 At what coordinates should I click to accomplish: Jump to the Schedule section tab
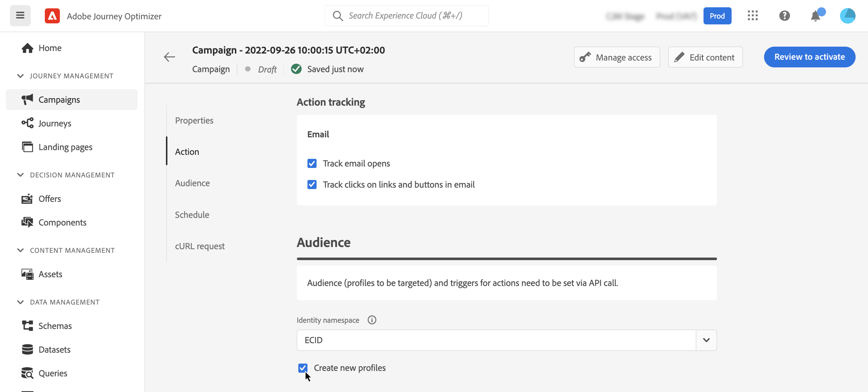[192, 215]
